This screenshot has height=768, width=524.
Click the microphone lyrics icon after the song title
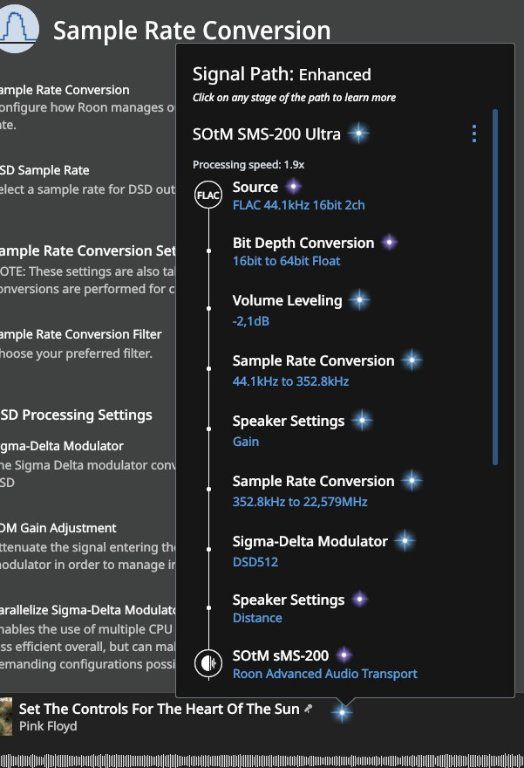click(x=308, y=708)
